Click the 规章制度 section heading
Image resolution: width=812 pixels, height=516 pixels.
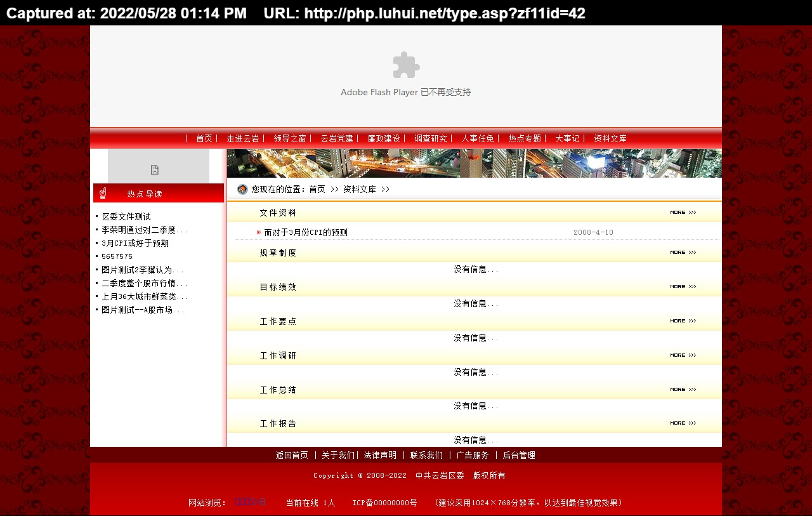coord(278,253)
